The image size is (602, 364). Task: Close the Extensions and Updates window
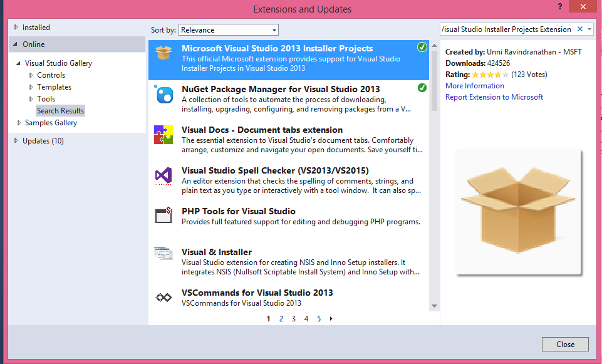tap(583, 6)
